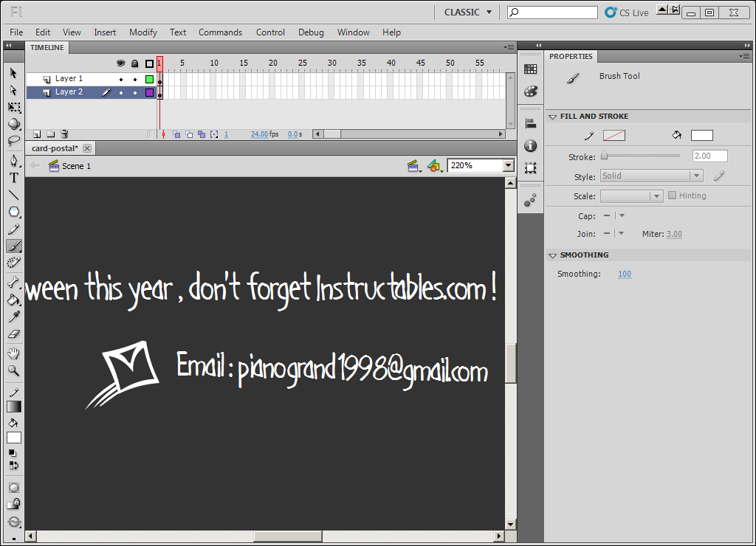Select the Lasso tool
Image resolution: width=756 pixels, height=546 pixels.
click(14, 141)
